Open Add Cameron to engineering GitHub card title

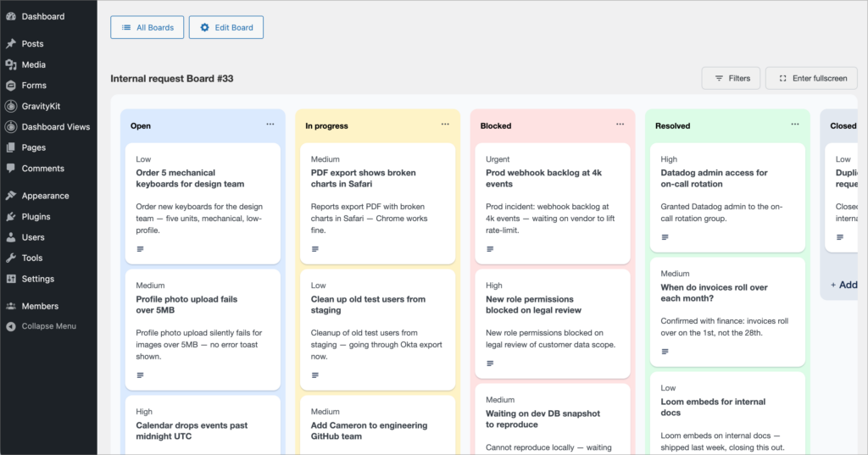click(369, 430)
